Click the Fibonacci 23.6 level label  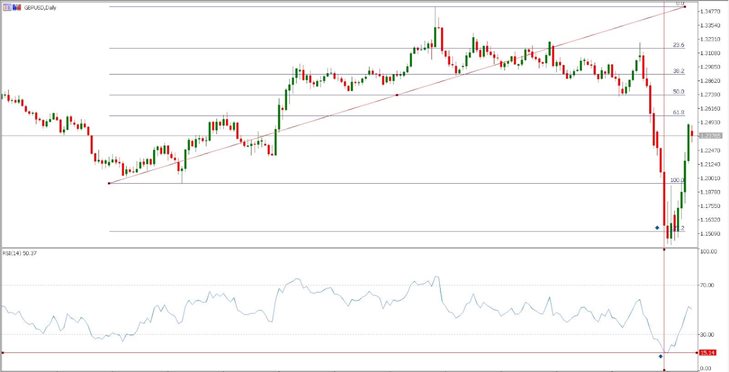click(x=679, y=45)
